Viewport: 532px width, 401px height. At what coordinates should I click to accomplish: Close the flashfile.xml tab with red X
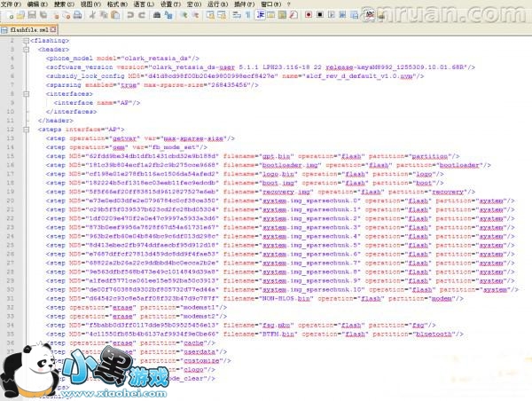(53, 29)
